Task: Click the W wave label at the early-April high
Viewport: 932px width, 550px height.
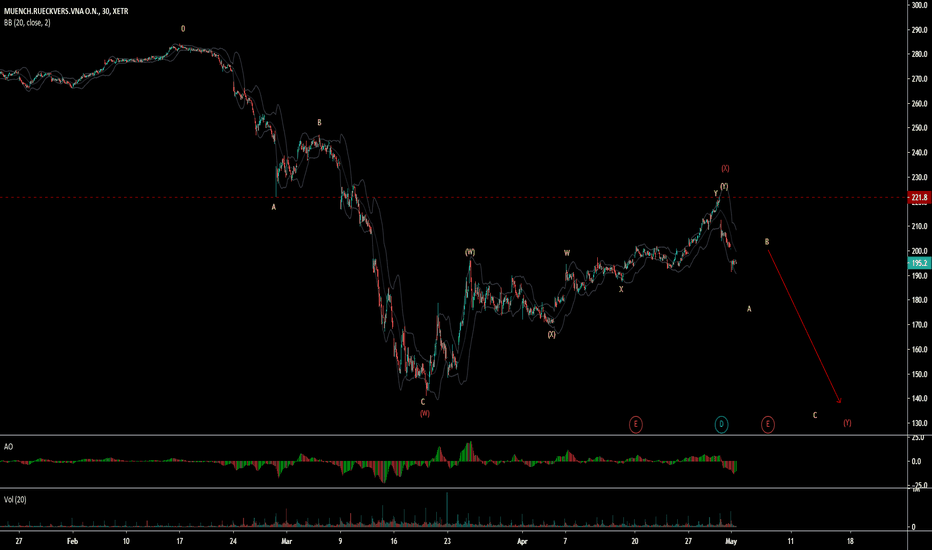Action: (x=567, y=253)
